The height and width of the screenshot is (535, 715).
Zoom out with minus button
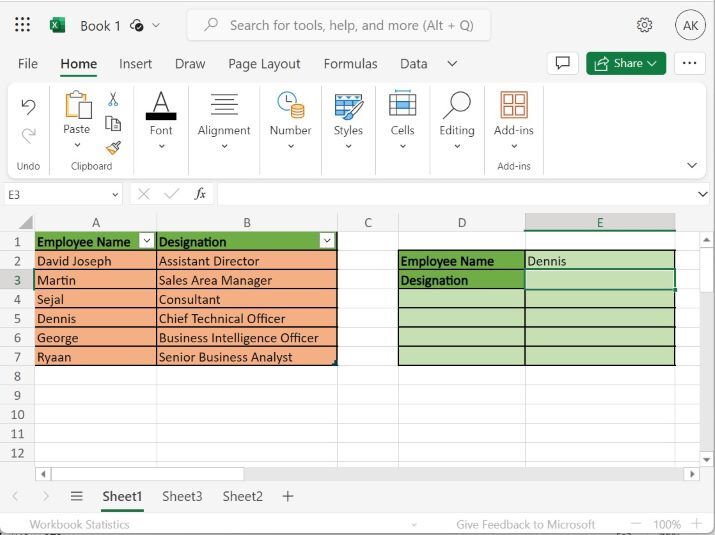point(636,524)
